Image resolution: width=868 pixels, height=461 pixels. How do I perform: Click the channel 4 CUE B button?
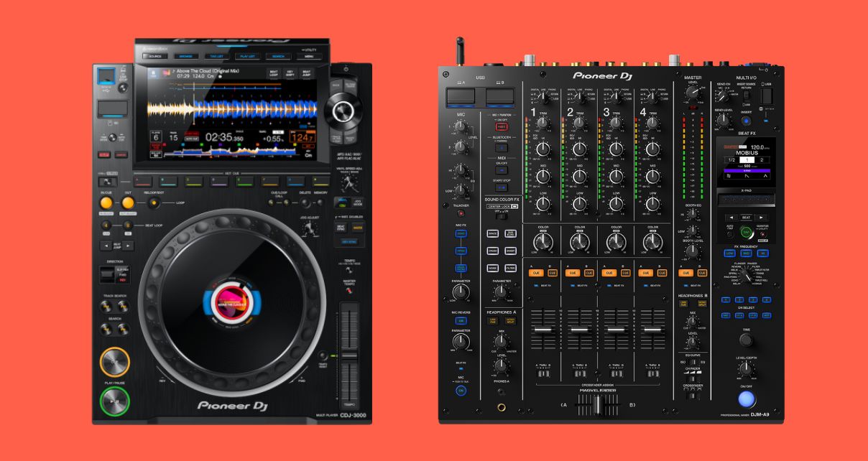(x=661, y=273)
